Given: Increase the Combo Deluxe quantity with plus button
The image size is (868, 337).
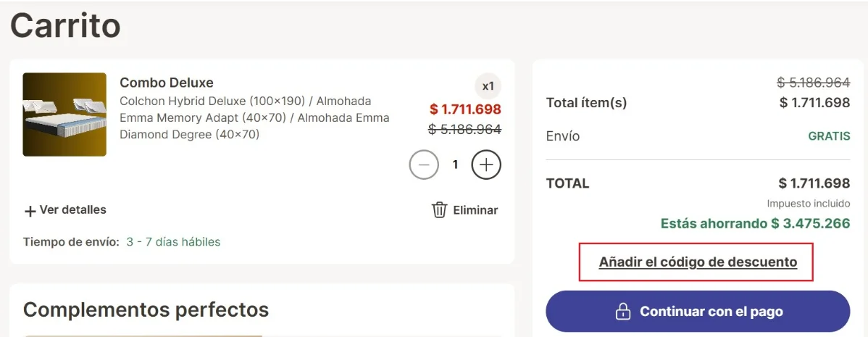Looking at the screenshot, I should [486, 165].
